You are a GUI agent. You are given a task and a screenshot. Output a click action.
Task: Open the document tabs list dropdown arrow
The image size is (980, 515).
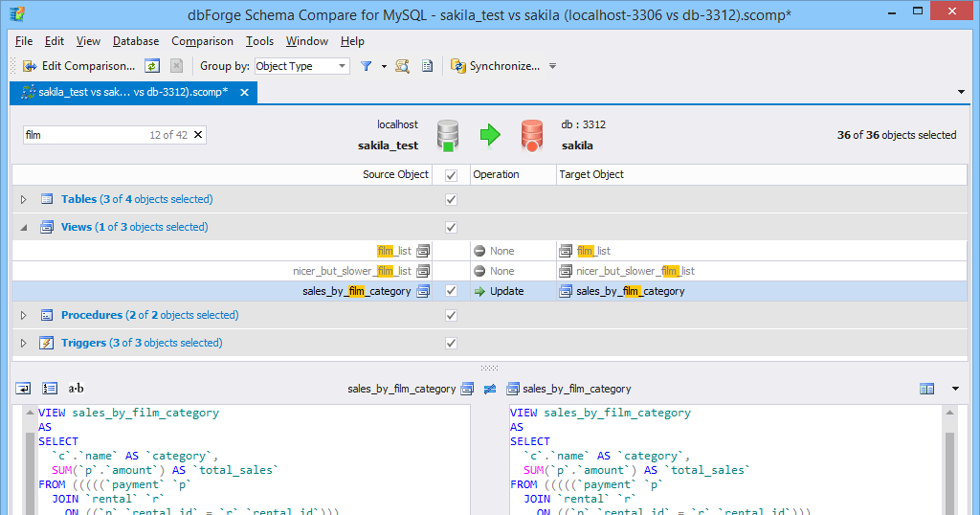(x=961, y=92)
